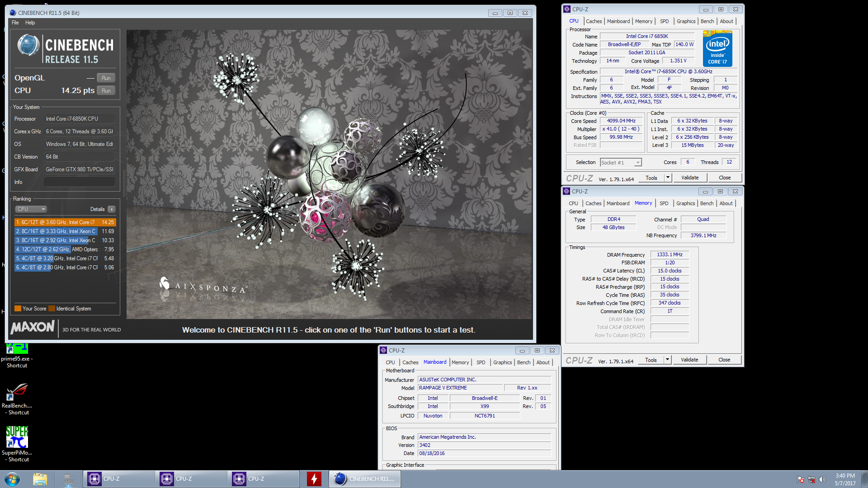This screenshot has height=488, width=868.
Task: Switch to Mainboard tab in top CPU-Z window
Action: (x=618, y=21)
